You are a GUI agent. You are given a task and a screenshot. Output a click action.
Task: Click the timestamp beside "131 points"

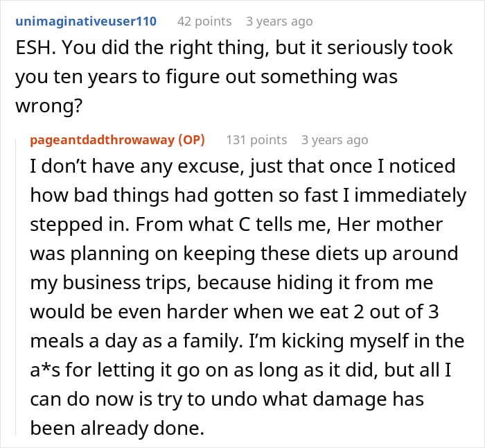(335, 139)
